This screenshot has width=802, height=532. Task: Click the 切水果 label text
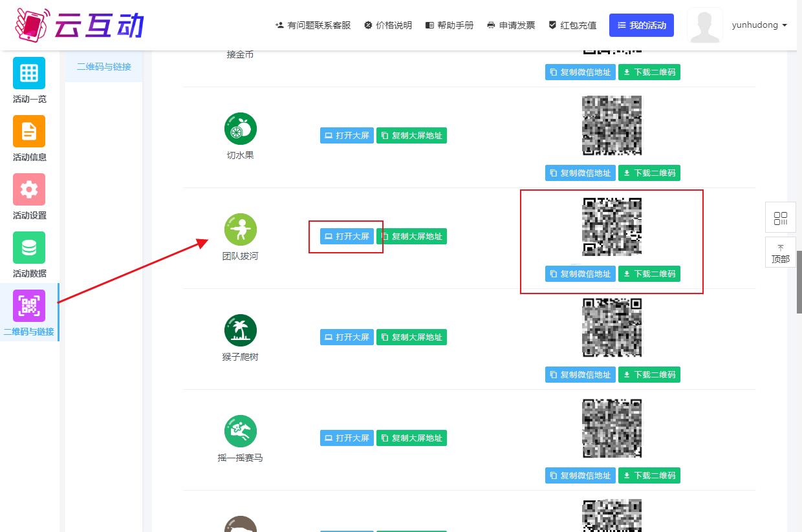coord(240,155)
